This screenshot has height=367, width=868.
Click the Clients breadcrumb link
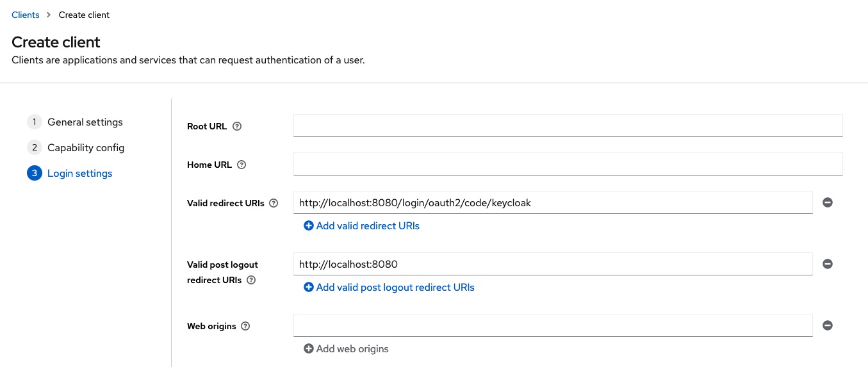[x=26, y=15]
